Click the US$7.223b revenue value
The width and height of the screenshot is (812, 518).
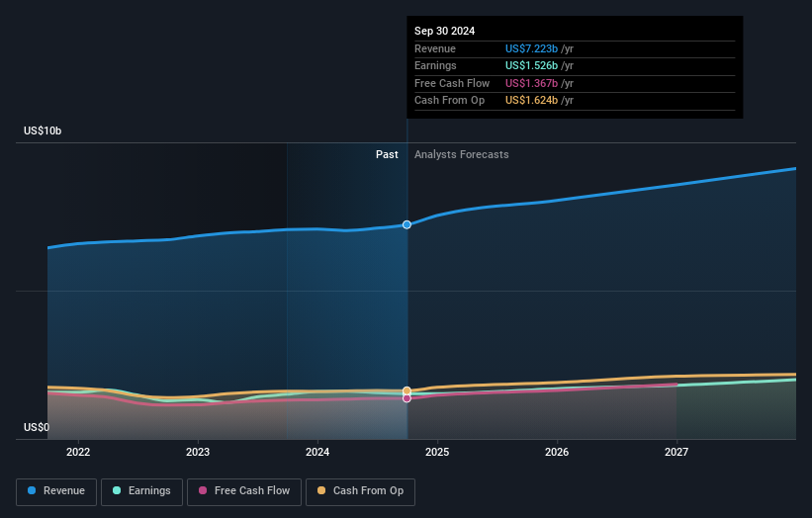click(531, 48)
